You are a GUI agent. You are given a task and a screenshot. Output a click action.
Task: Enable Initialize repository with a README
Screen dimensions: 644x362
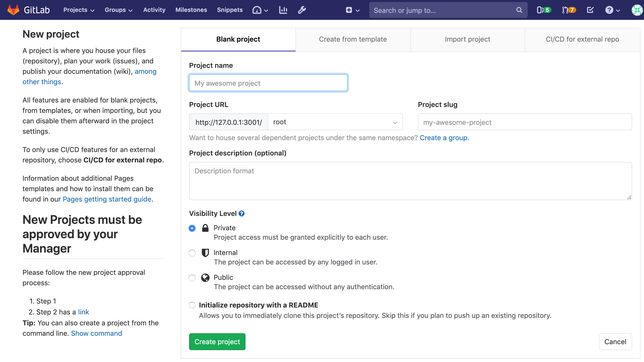pos(192,305)
